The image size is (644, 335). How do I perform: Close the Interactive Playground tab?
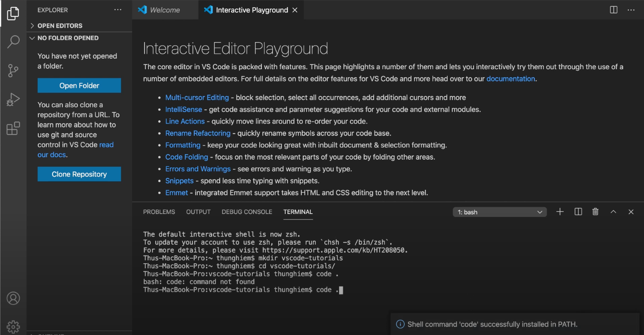pos(295,10)
